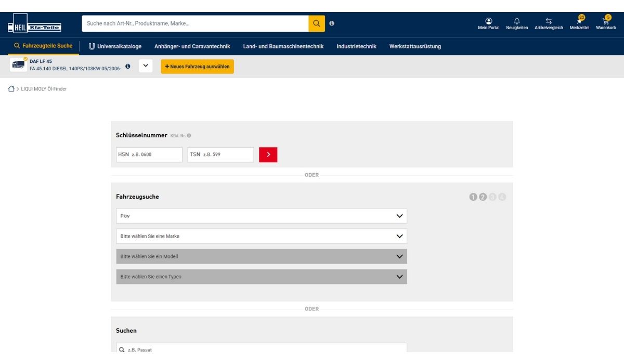Open the Universalkataloge menu
Screen dimensions: 624x364
(x=115, y=46)
